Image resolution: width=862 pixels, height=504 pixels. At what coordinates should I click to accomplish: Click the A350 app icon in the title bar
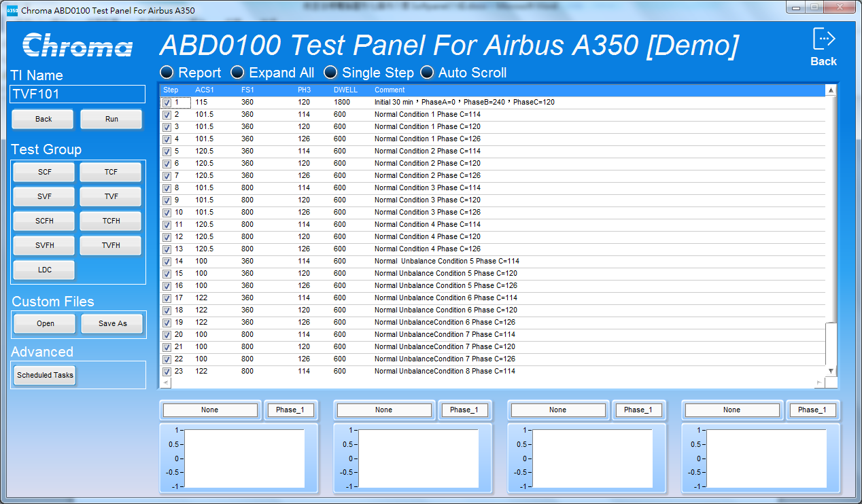point(12,10)
